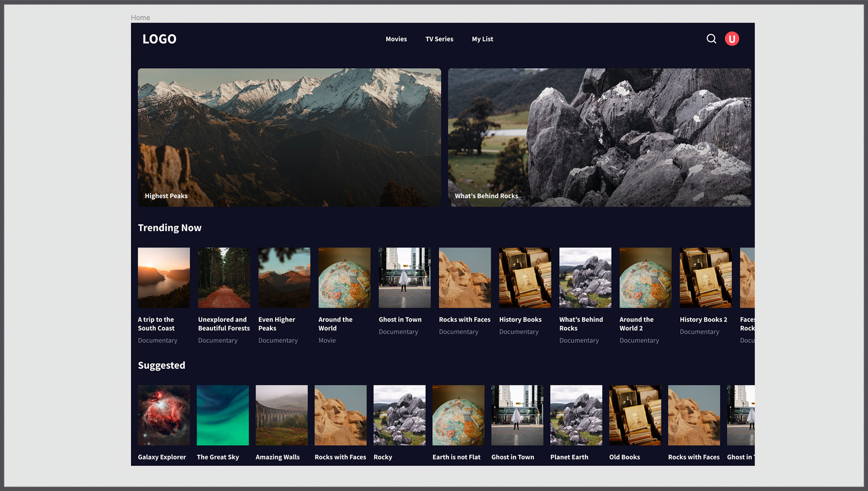This screenshot has height=491, width=868.
Task: Select the Even Higher Peaks thumbnail
Action: coord(284,278)
